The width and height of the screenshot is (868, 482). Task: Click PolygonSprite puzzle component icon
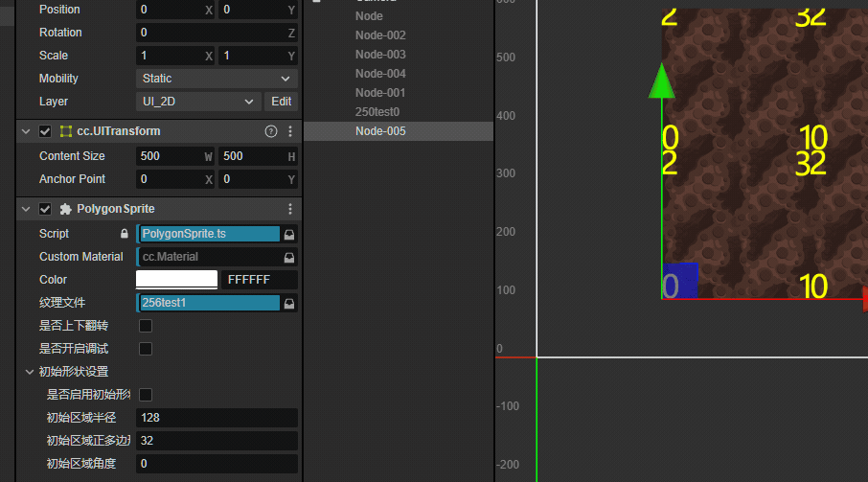[x=66, y=209]
